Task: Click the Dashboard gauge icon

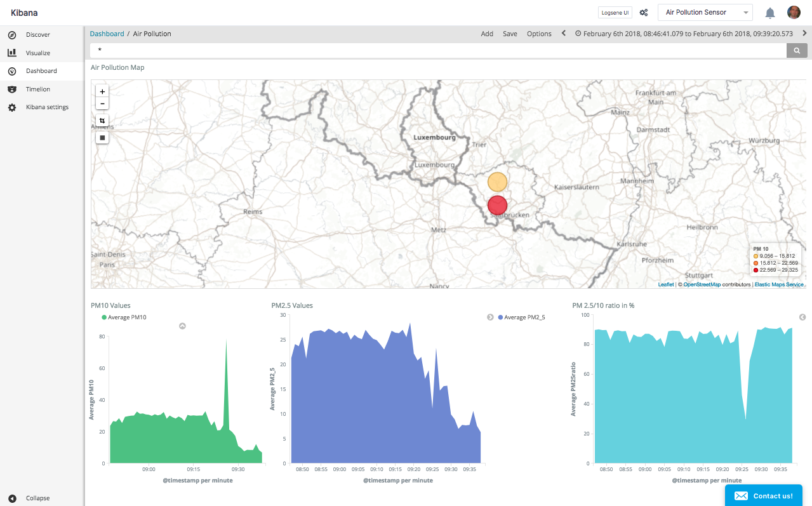Action: [x=12, y=71]
